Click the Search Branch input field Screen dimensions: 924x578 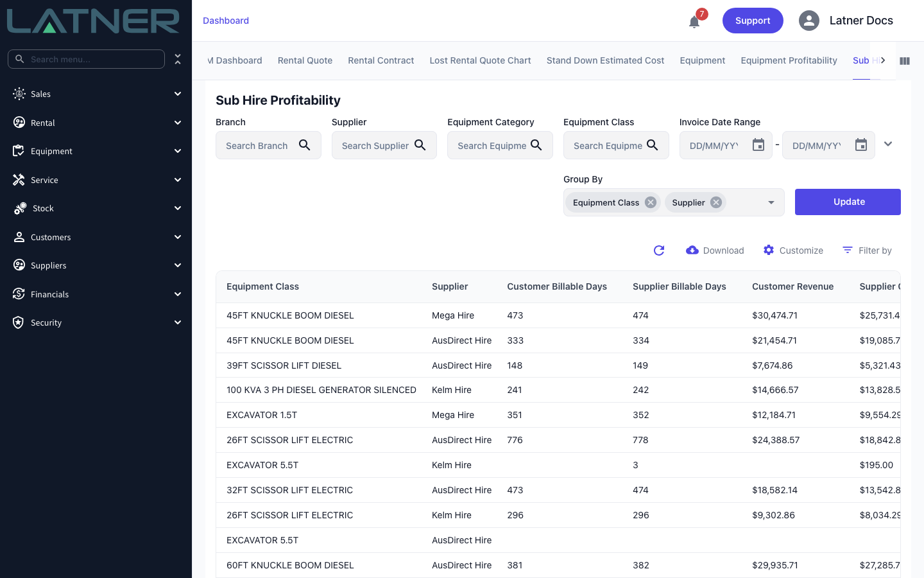[258, 146]
